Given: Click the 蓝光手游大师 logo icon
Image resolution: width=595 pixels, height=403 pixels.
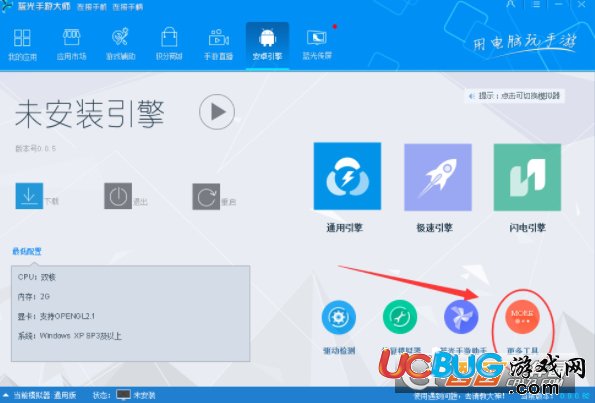Looking at the screenshot, I should [6, 6].
